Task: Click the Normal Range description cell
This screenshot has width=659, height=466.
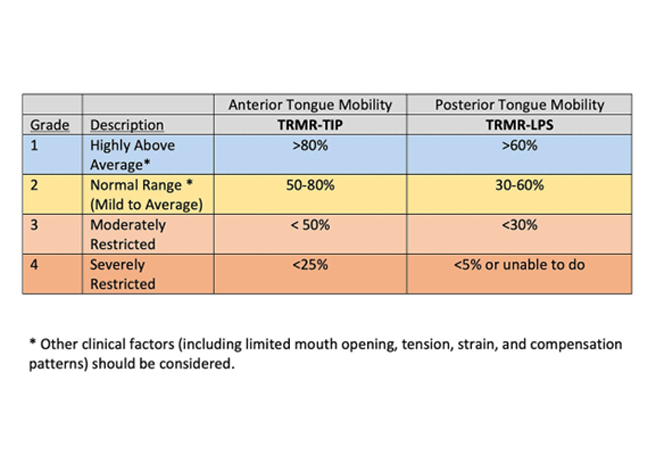Action: pyautogui.click(x=145, y=195)
